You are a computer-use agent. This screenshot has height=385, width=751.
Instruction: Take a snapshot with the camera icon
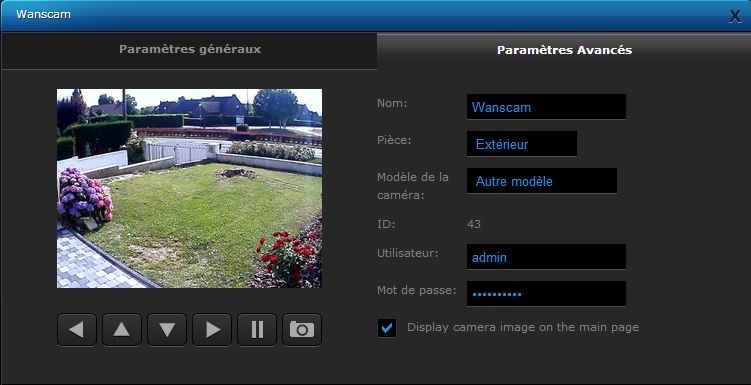tap(302, 329)
